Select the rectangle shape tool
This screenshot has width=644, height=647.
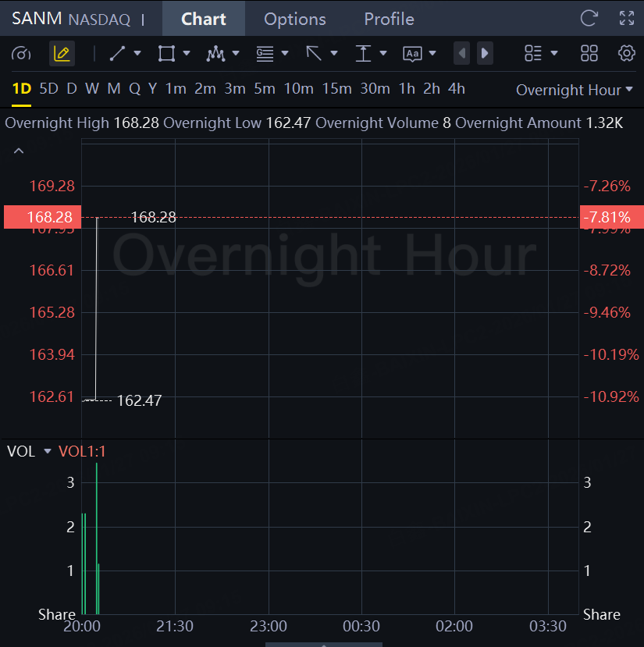pos(166,53)
